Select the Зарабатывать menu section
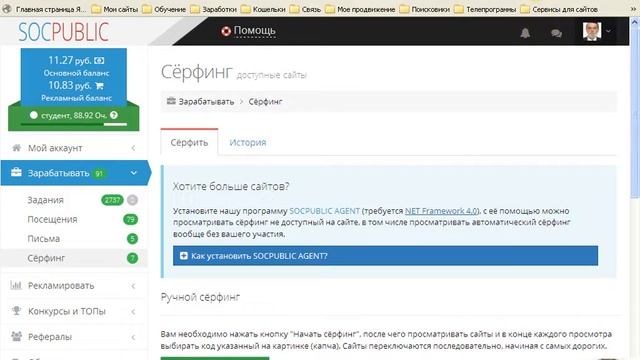 75,173
